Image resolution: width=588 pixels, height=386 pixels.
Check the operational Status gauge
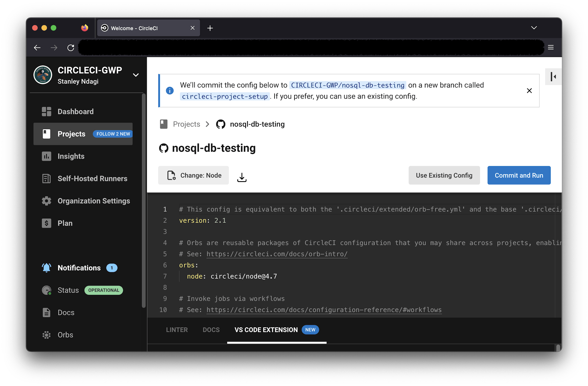tap(47, 290)
